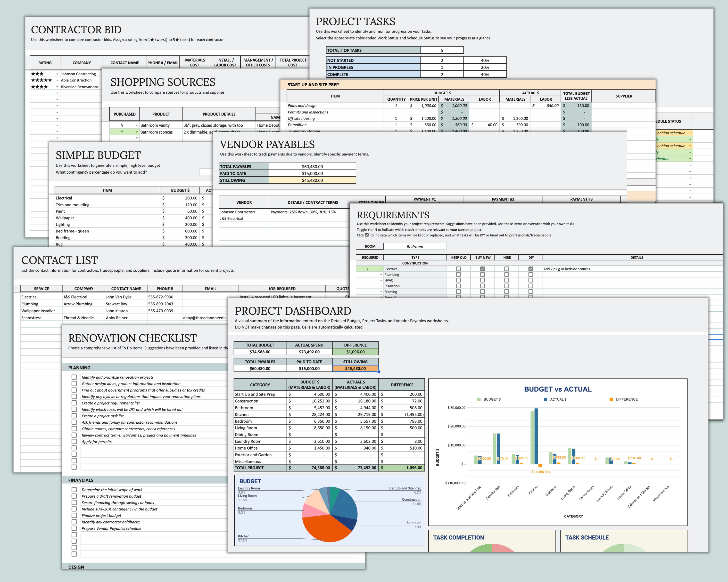Click Riverside Renovations' four-star rating
Screen dimensions: 728x582
(39, 87)
